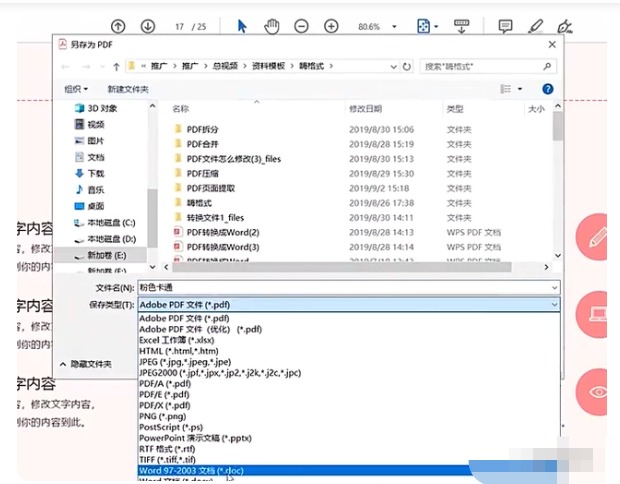
Task: Click the save type combo box
Action: [x=349, y=304]
